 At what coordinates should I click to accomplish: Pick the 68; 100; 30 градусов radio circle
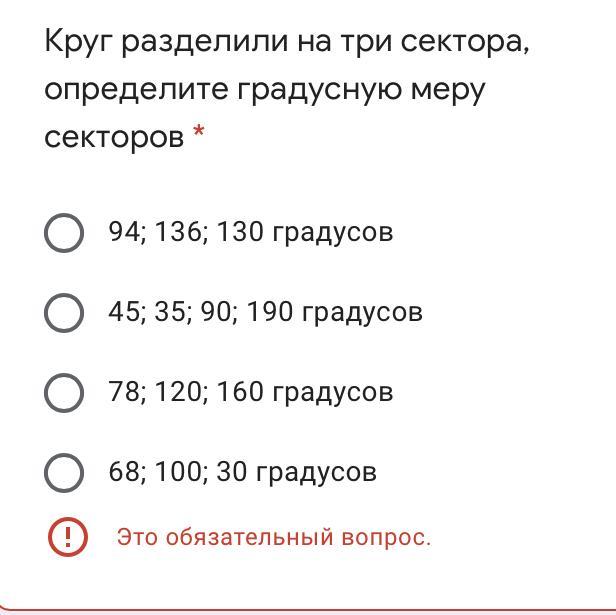(64, 472)
